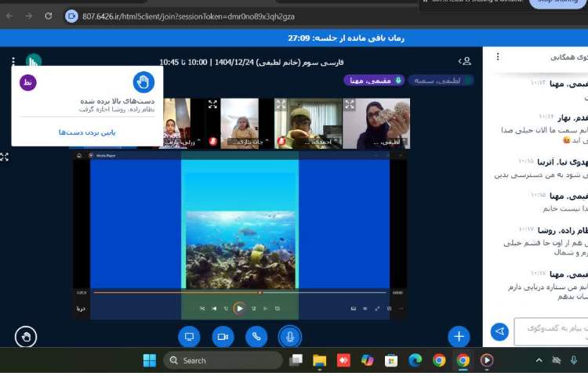Screen dimensions: 588x376
Task: Open the زراعی webcam name dropdown
Action: click(x=183, y=142)
